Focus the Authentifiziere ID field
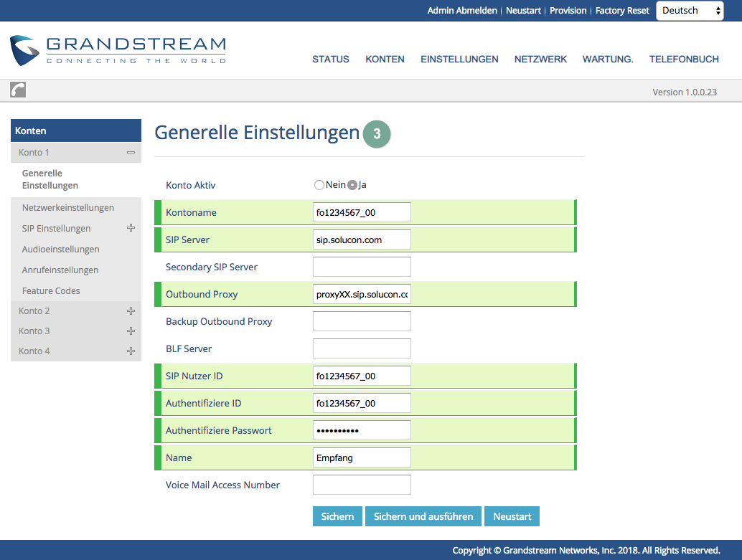The width and height of the screenshot is (742, 560). point(362,403)
